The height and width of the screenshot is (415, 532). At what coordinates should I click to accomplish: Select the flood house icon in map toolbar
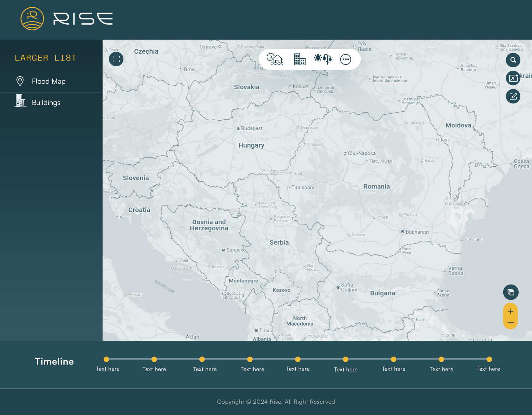[275, 59]
